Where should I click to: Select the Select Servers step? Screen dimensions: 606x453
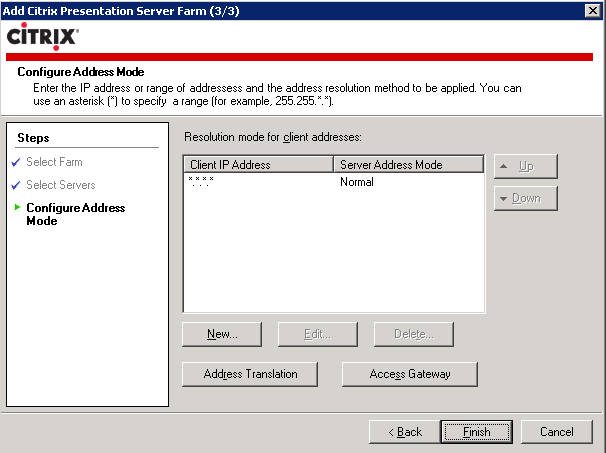tap(61, 185)
